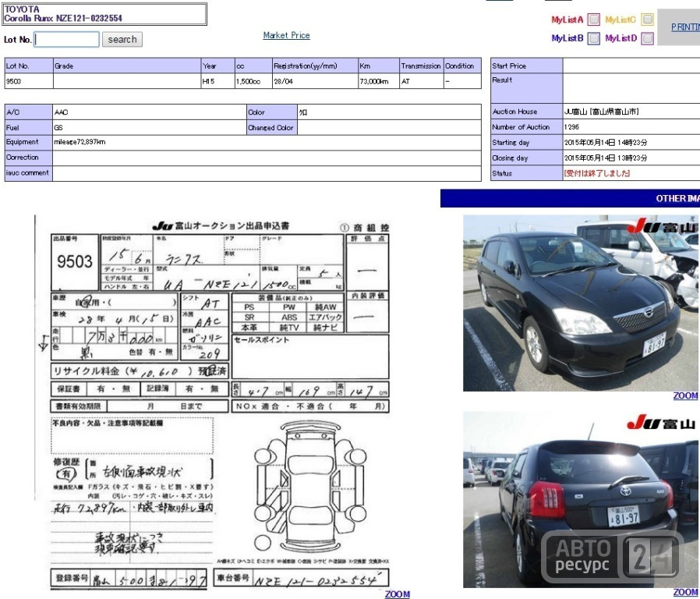This screenshot has height=599, width=700.
Task: Open the auction sheet image
Action: [214, 402]
